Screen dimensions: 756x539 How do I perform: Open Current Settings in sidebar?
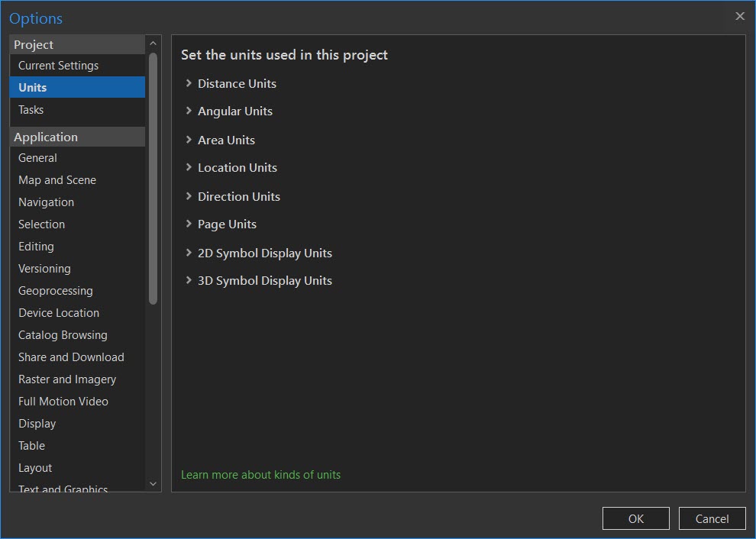(58, 66)
